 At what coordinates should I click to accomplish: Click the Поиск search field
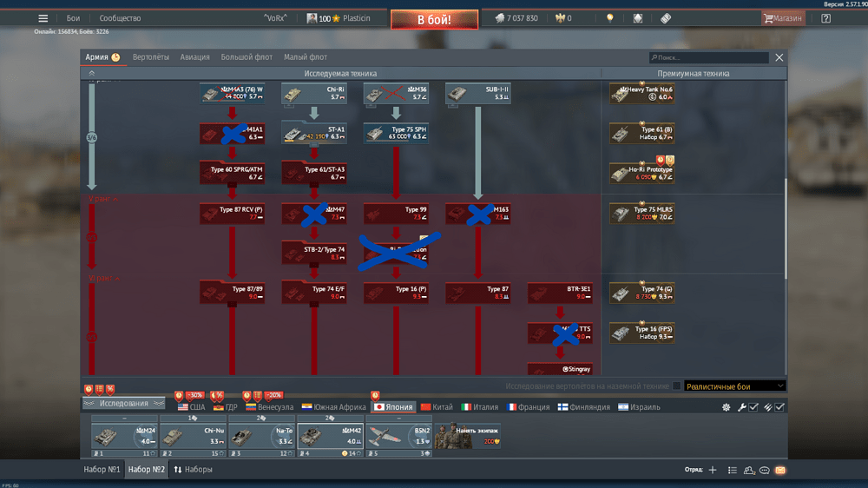(x=708, y=57)
